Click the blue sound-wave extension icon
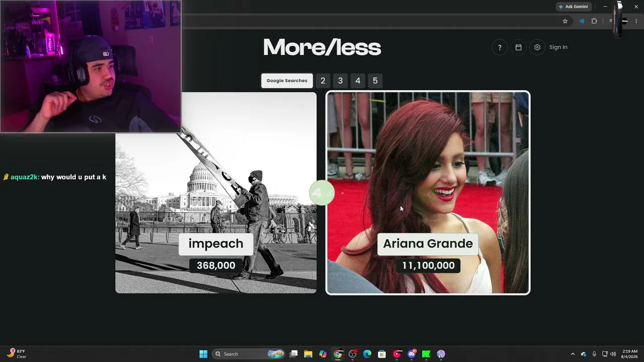Screen dimensions: 644x362 pos(582,21)
